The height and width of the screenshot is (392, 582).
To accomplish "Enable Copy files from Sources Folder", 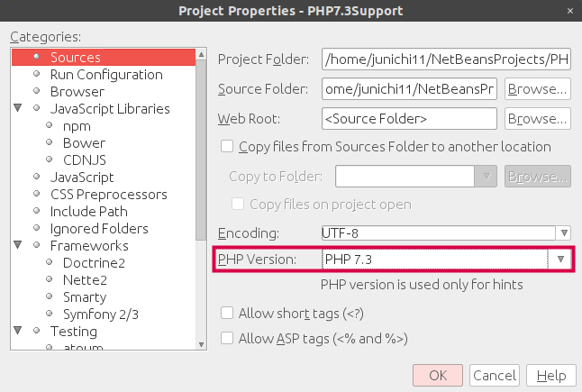I will click(227, 147).
